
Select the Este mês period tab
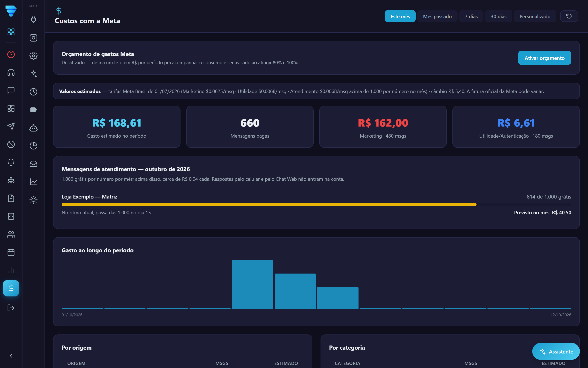(x=400, y=16)
